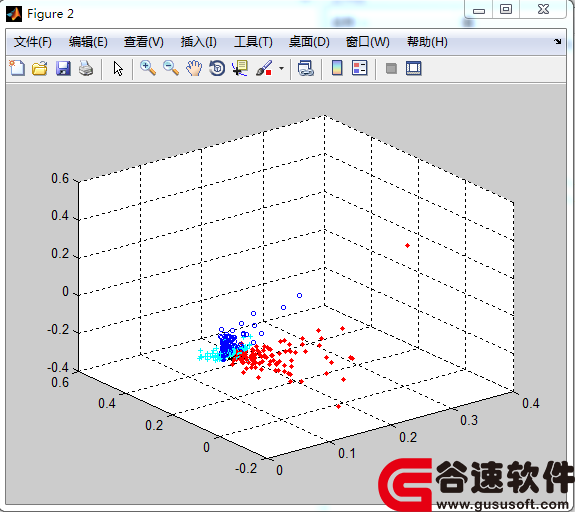Open the 工具(T) menu
Screen dimensions: 575x512
coord(253,42)
